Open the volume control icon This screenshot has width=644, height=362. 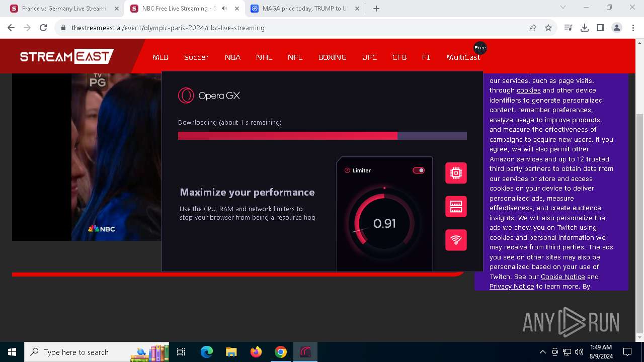(579, 352)
